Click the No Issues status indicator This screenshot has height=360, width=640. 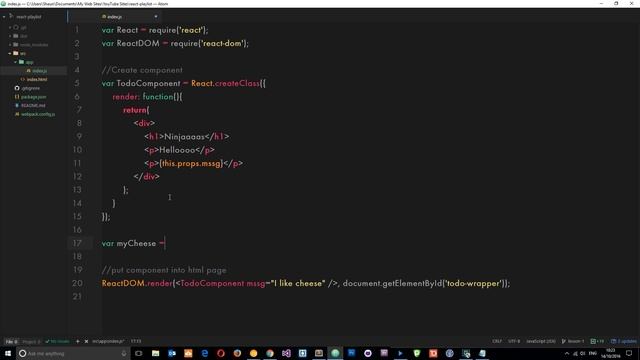[57, 341]
